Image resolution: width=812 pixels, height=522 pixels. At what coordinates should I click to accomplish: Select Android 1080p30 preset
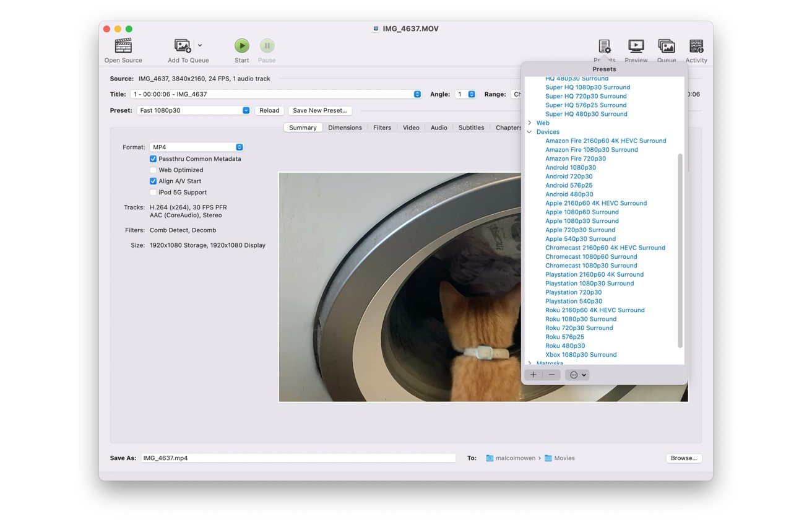(x=571, y=167)
